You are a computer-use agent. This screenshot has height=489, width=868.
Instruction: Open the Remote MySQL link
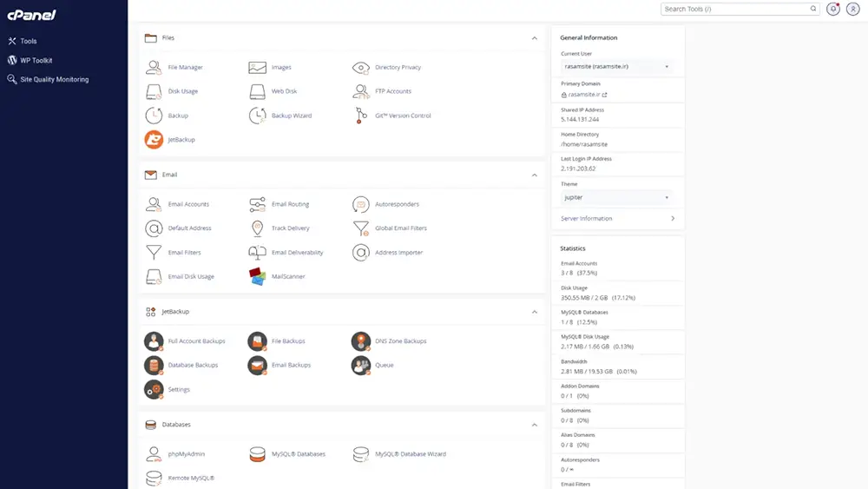point(191,478)
